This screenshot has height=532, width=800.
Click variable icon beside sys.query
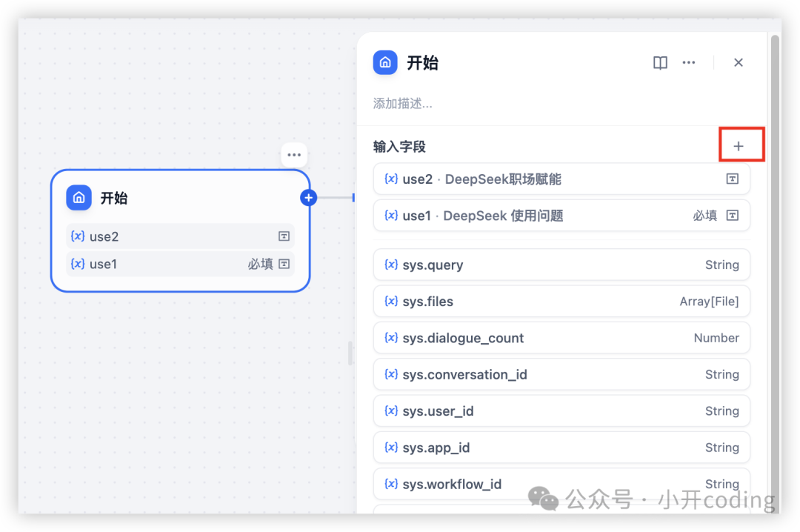click(x=391, y=265)
